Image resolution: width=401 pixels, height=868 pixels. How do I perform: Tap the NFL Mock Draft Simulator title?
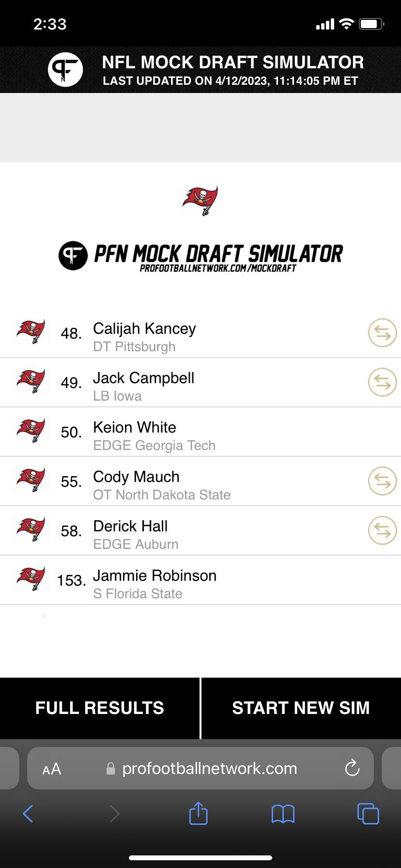233,62
